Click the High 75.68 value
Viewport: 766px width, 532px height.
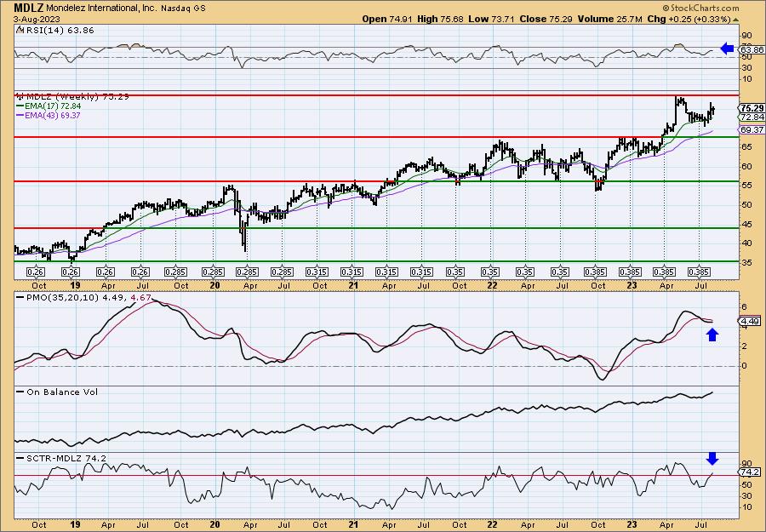[x=441, y=19]
